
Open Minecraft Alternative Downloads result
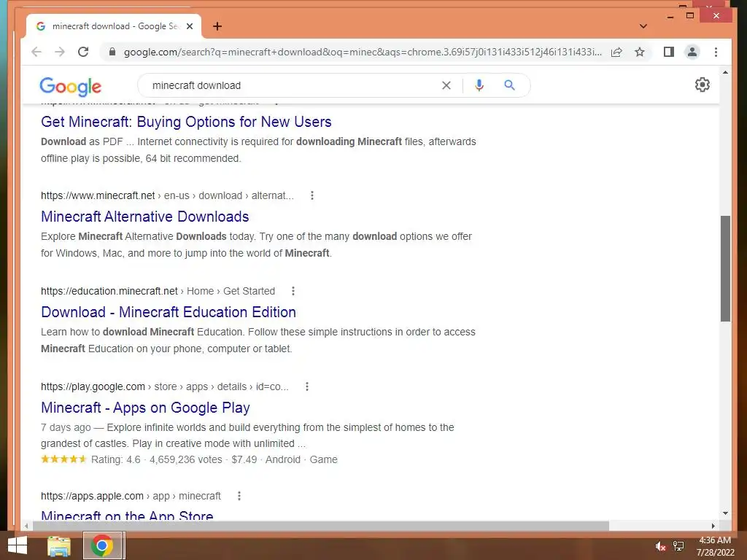(x=145, y=217)
